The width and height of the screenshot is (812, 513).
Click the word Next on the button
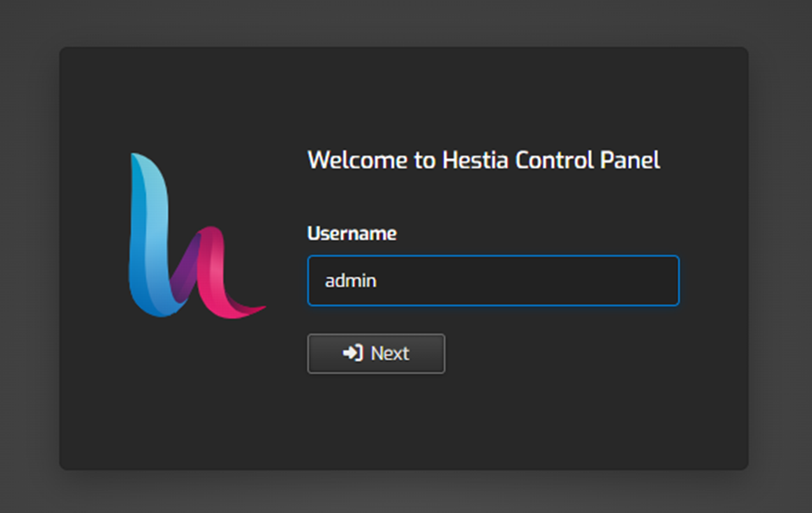(x=389, y=353)
